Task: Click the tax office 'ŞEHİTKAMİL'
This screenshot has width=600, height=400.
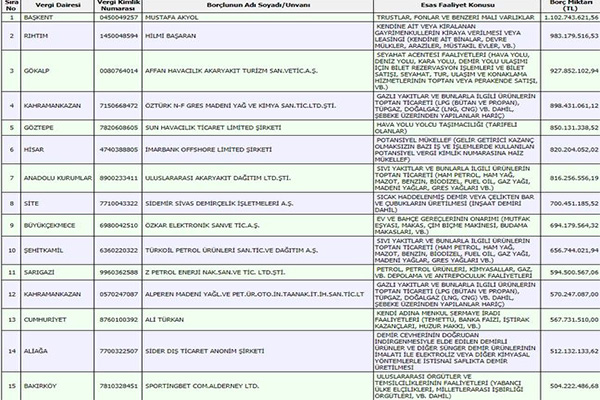Action: (x=43, y=251)
